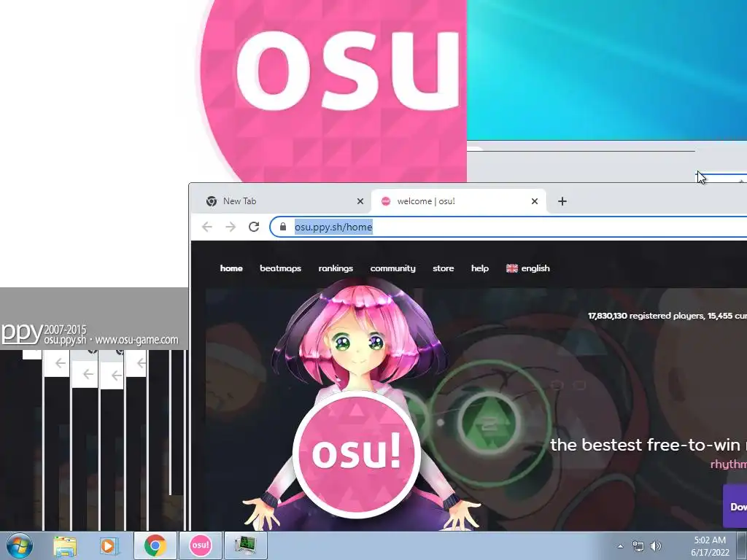Open a new browser tab with plus

(562, 201)
